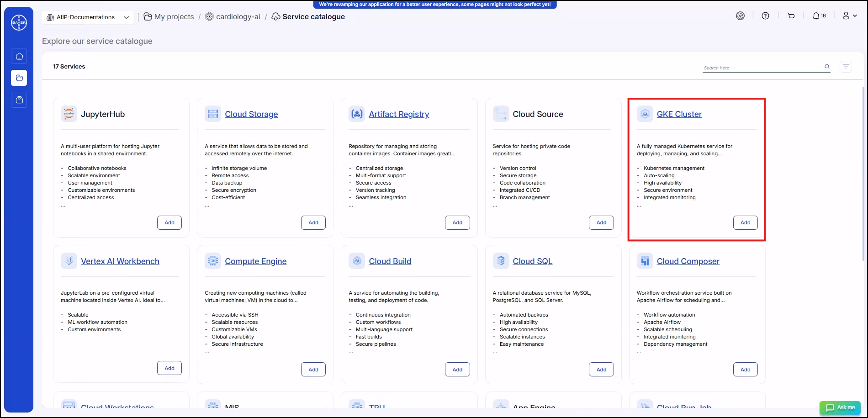Image resolution: width=868 pixels, height=418 pixels.
Task: Click the cardiology-ai project icon in breadcrumb
Action: (x=209, y=17)
